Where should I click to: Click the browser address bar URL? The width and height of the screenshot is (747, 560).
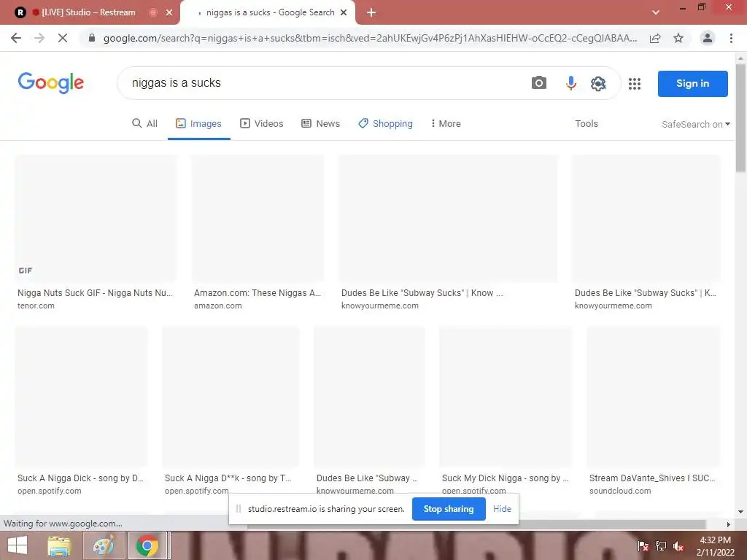(370, 38)
